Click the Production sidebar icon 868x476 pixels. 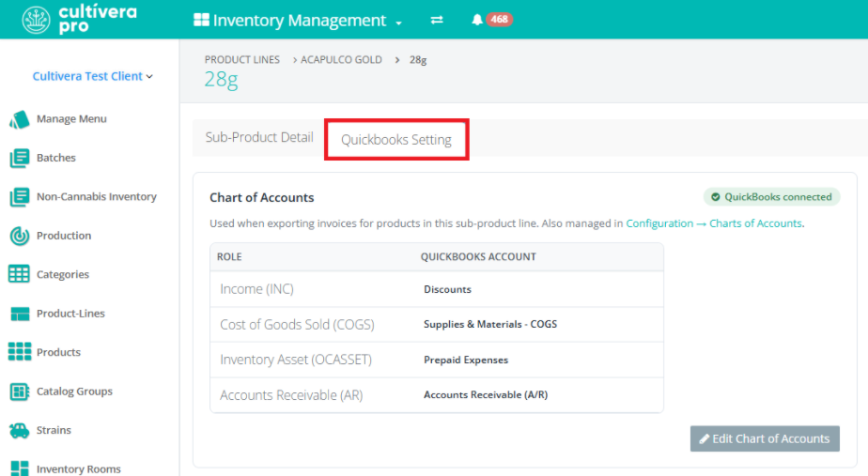pyautogui.click(x=20, y=236)
